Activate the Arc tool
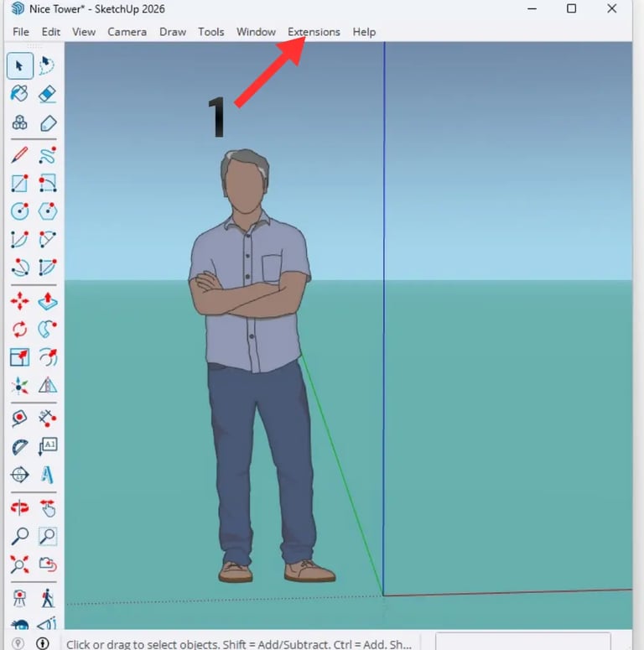The width and height of the screenshot is (644, 650). pyautogui.click(x=19, y=239)
